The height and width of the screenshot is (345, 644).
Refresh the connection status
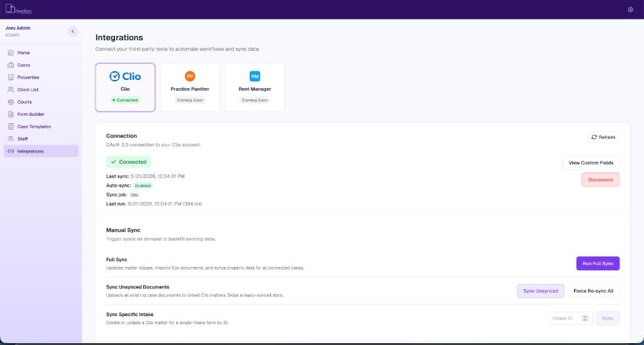point(603,137)
